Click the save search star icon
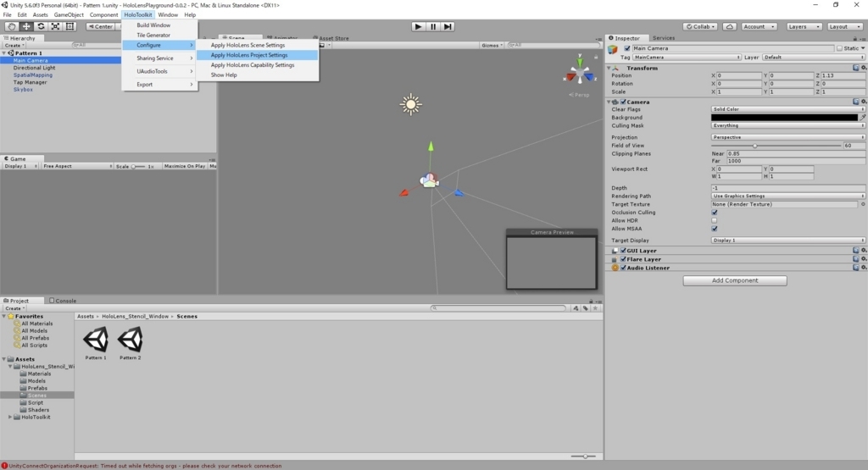 [596, 308]
